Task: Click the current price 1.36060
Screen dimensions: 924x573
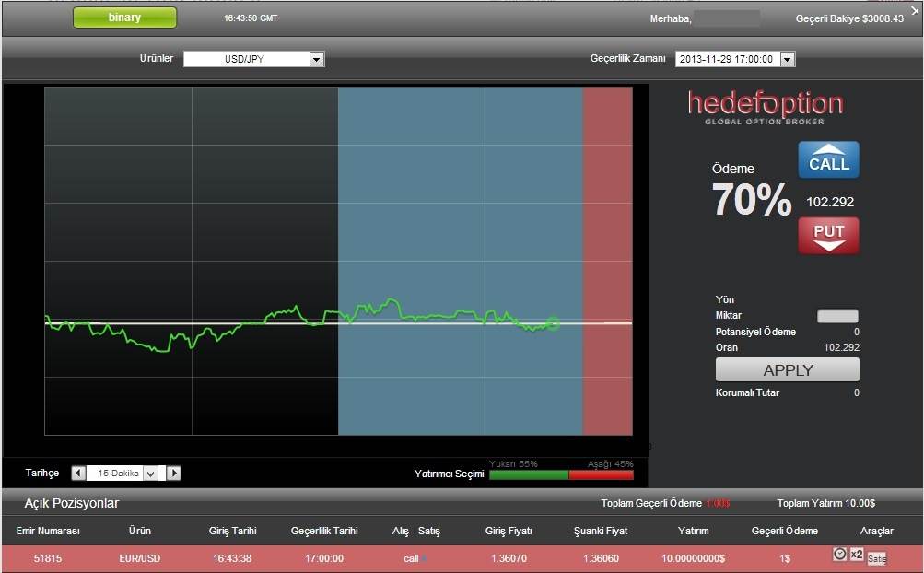Action: coord(601,558)
